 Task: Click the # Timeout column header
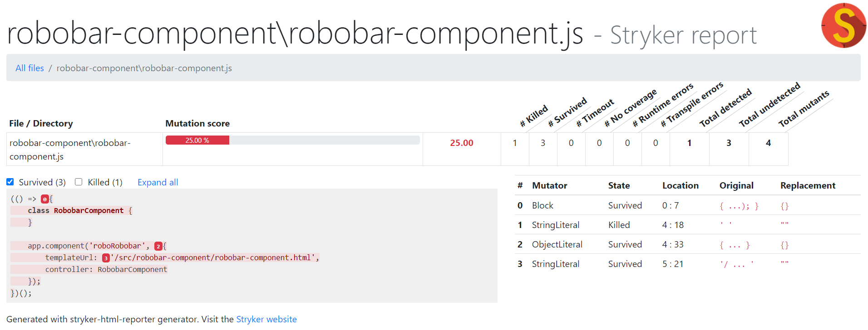(595, 113)
